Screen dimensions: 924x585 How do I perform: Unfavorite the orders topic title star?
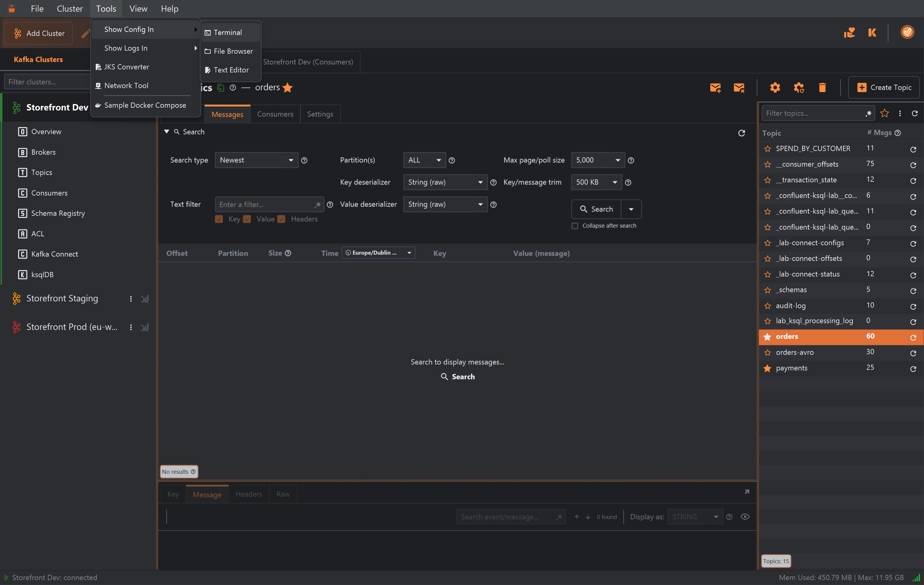pyautogui.click(x=287, y=87)
